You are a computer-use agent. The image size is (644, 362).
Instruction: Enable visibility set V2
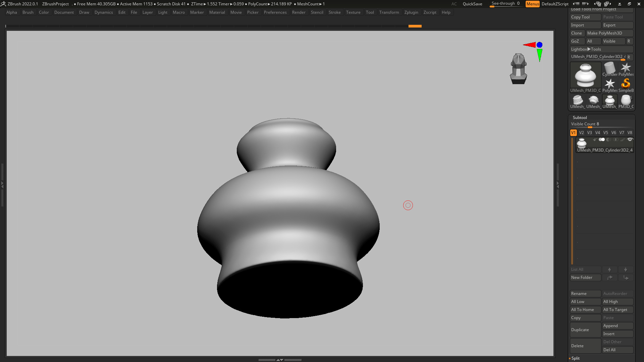point(581,133)
